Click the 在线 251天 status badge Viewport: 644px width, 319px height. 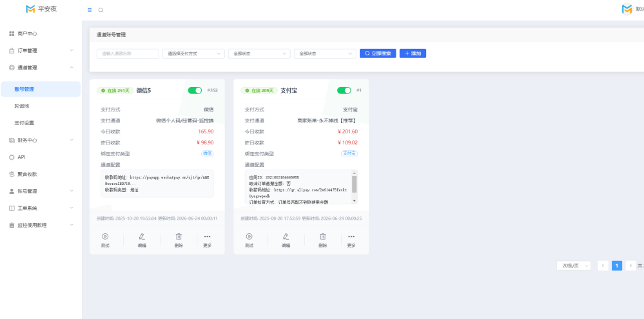[115, 90]
